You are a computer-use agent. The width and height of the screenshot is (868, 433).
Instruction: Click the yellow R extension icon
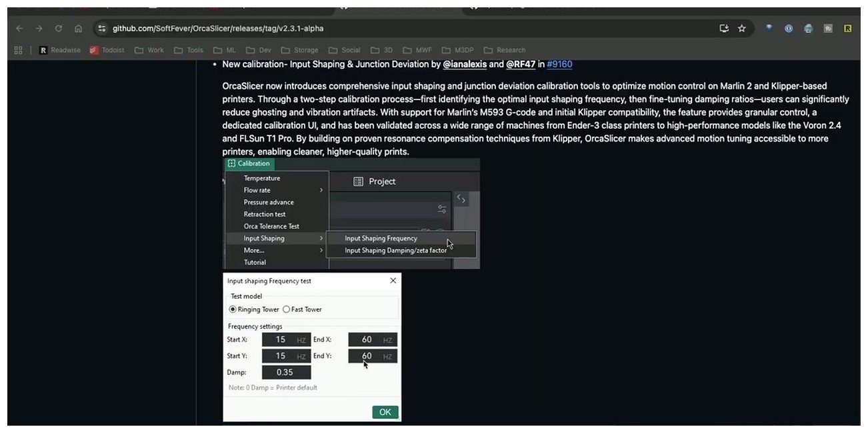point(847,29)
